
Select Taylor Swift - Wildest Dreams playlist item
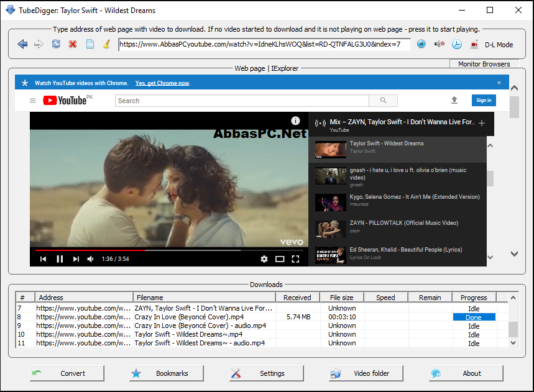[x=397, y=150]
